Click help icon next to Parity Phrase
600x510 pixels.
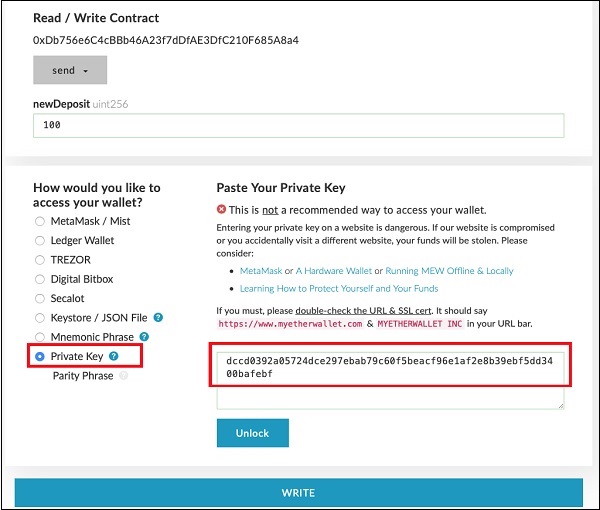coord(123,376)
